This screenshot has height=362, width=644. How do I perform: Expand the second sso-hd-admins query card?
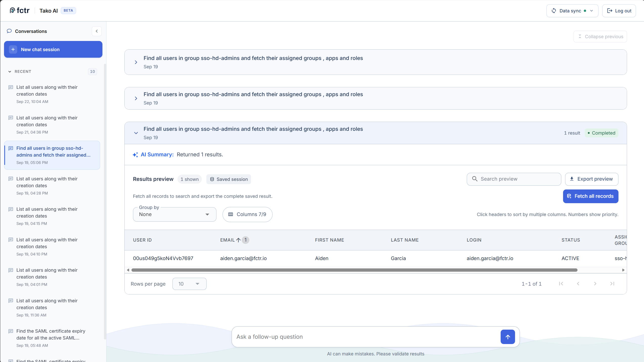click(x=136, y=98)
